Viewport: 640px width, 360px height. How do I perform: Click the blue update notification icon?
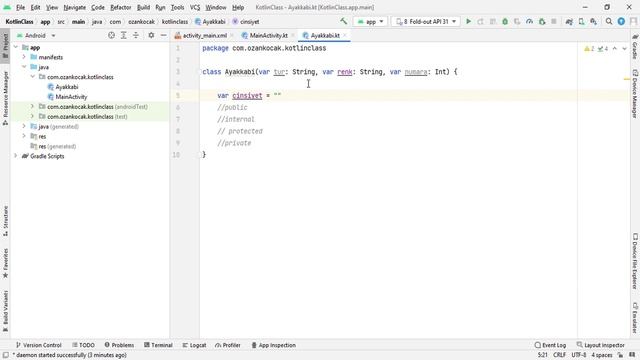tap(621, 21)
